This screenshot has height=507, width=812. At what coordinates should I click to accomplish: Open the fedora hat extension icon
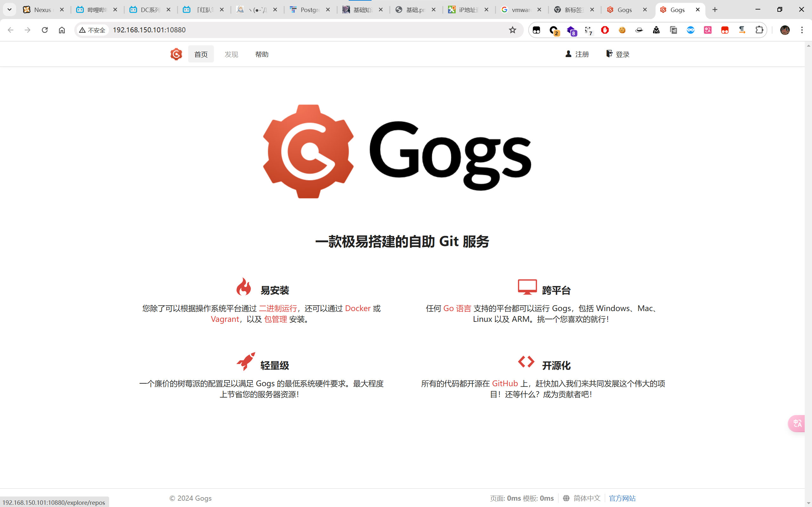tap(639, 30)
